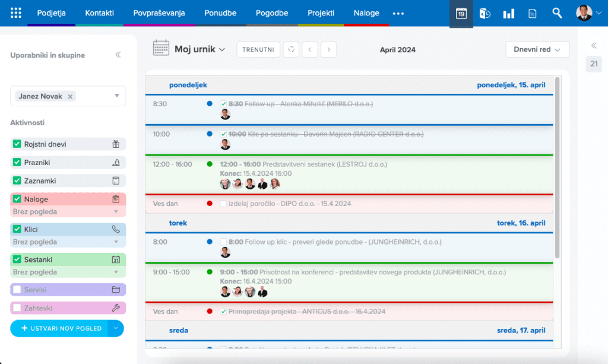Image resolution: width=608 pixels, height=364 pixels.
Task: Open the Dnevni red view dropdown
Action: coord(537,50)
